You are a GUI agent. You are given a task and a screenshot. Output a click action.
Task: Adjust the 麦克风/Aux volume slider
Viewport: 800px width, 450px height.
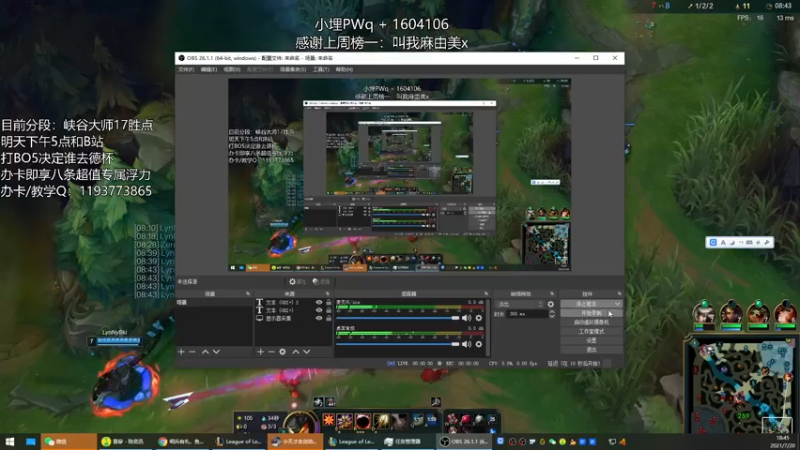pos(397,318)
